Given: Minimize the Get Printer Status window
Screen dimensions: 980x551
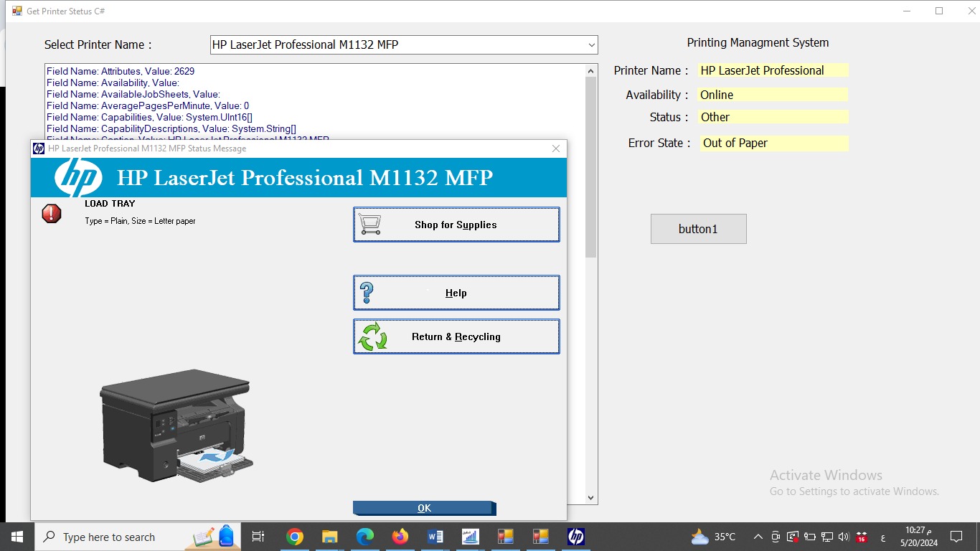Looking at the screenshot, I should point(907,11).
